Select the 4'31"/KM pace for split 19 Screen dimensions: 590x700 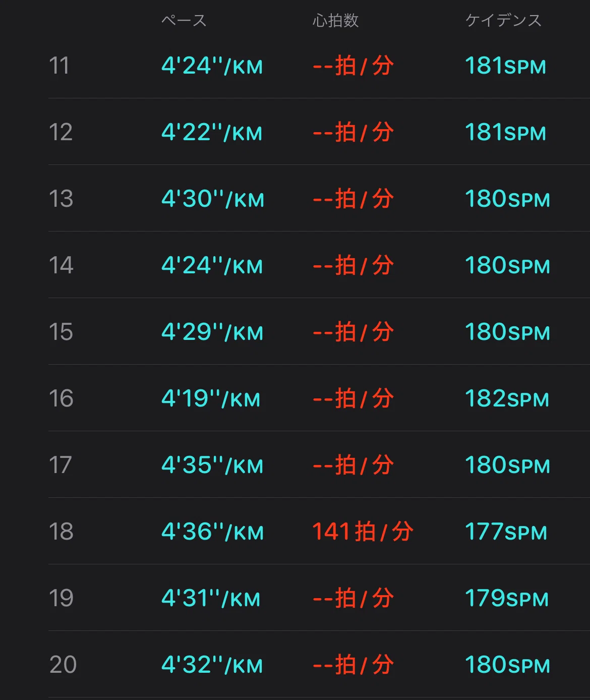pos(211,599)
